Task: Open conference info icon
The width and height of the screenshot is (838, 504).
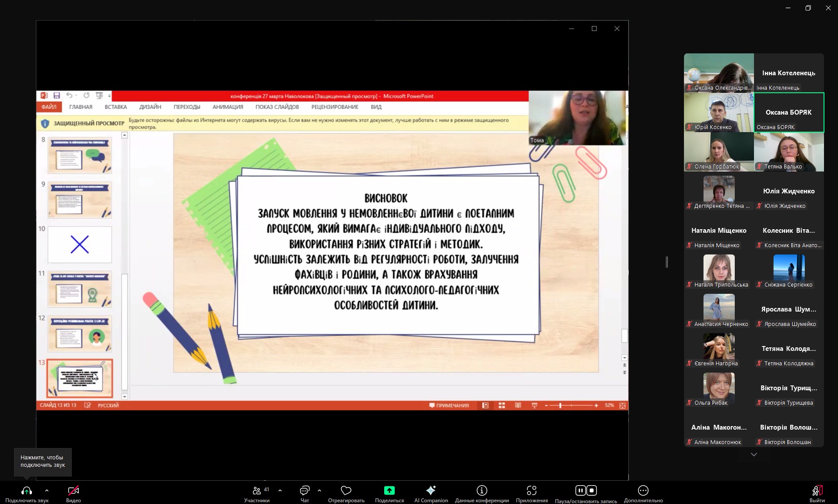Action: pos(481,490)
